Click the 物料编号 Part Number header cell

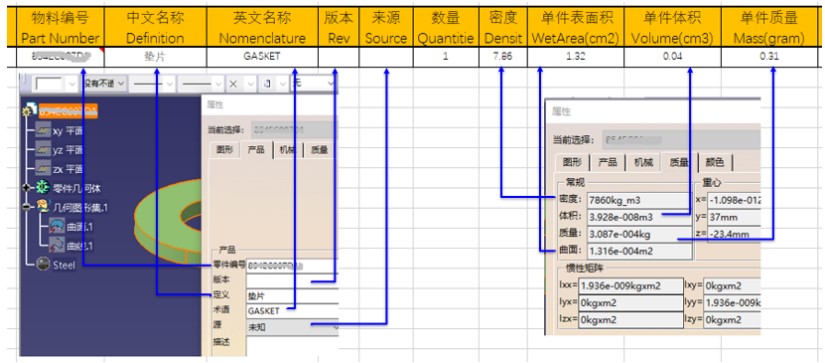point(61,27)
